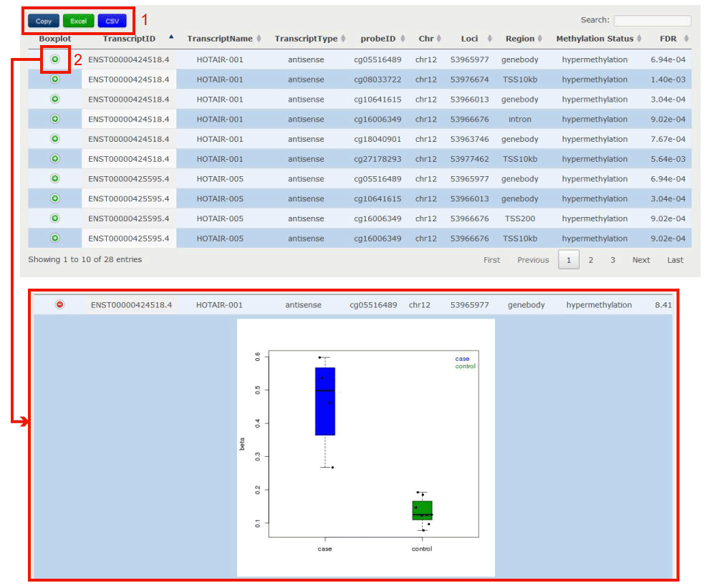Export table using Excel button
The height and width of the screenshot is (588, 707).
point(78,21)
